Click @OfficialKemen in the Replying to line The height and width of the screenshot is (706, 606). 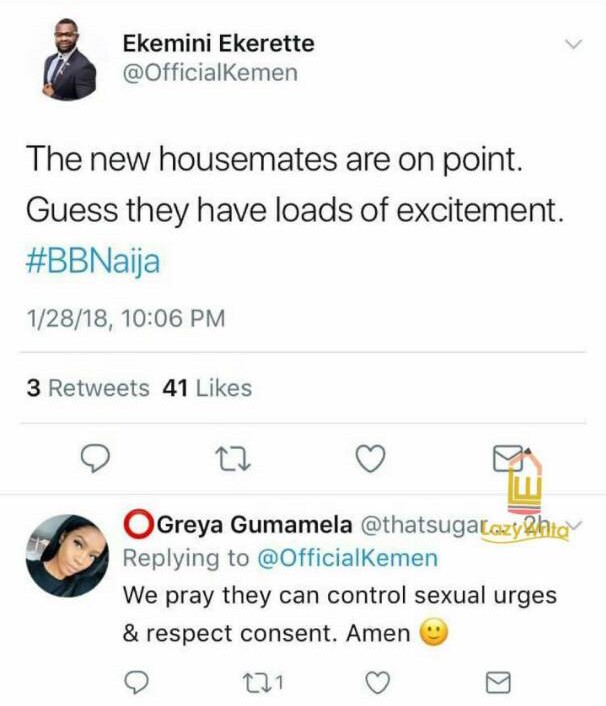(x=349, y=558)
